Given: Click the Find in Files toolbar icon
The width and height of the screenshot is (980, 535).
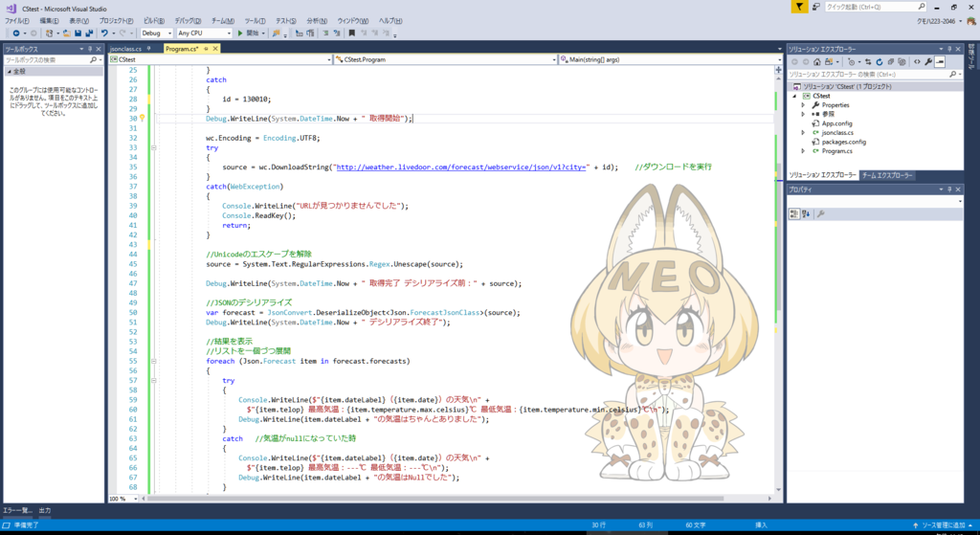Looking at the screenshot, I should (276, 33).
